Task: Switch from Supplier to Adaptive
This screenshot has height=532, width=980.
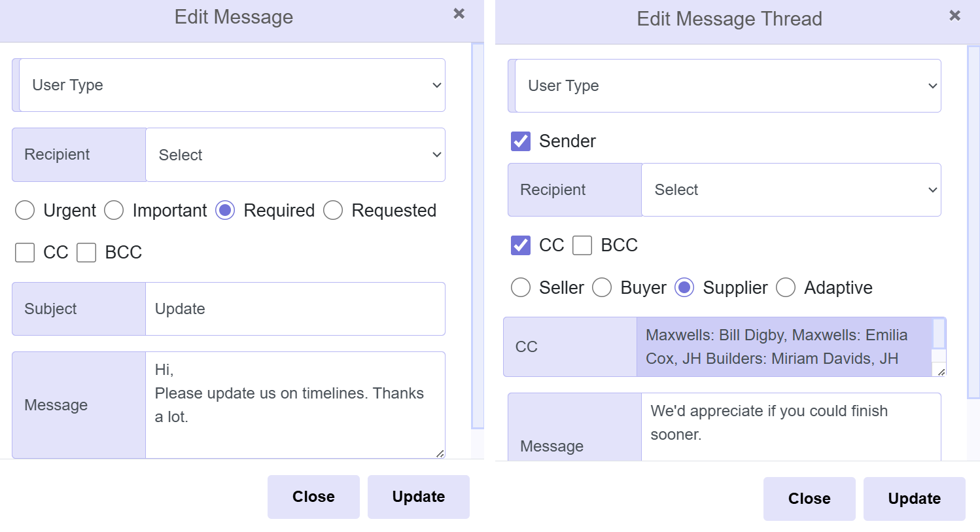Action: point(785,287)
